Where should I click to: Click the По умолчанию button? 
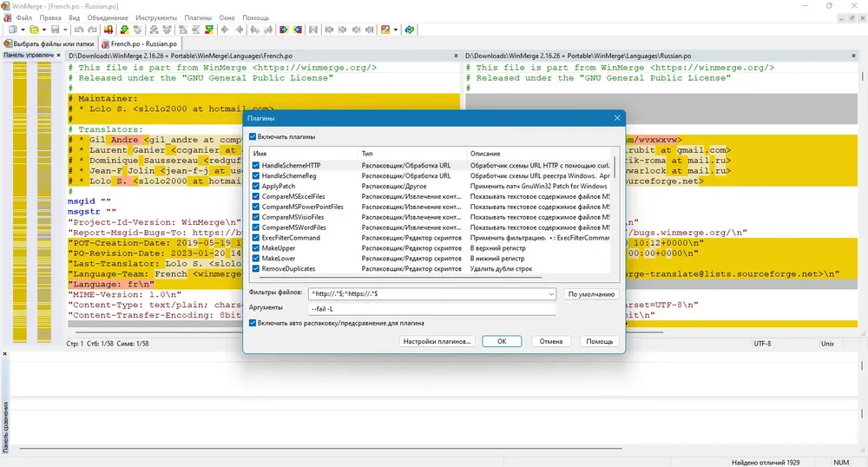pyautogui.click(x=591, y=293)
